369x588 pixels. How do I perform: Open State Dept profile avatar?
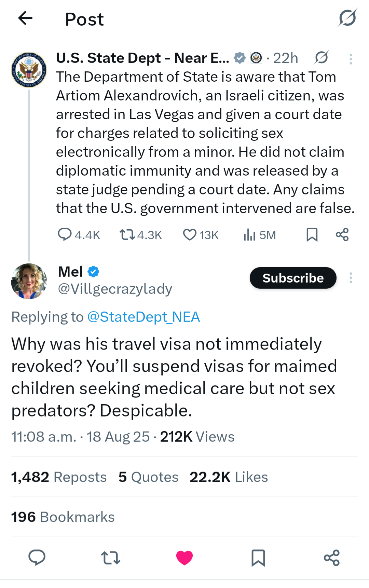pyautogui.click(x=29, y=70)
